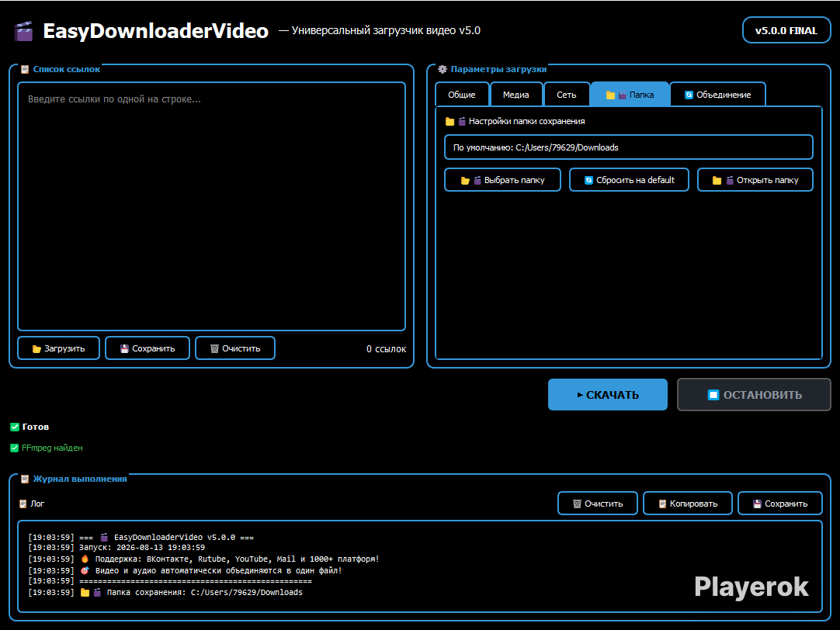Click the 'Универсальный загрузчик видео v5.0' subtitle

386,30
